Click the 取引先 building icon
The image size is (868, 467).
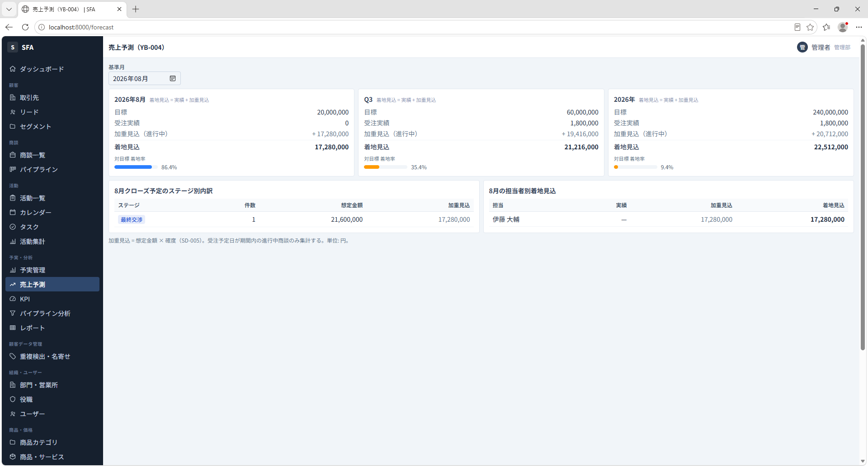click(13, 97)
